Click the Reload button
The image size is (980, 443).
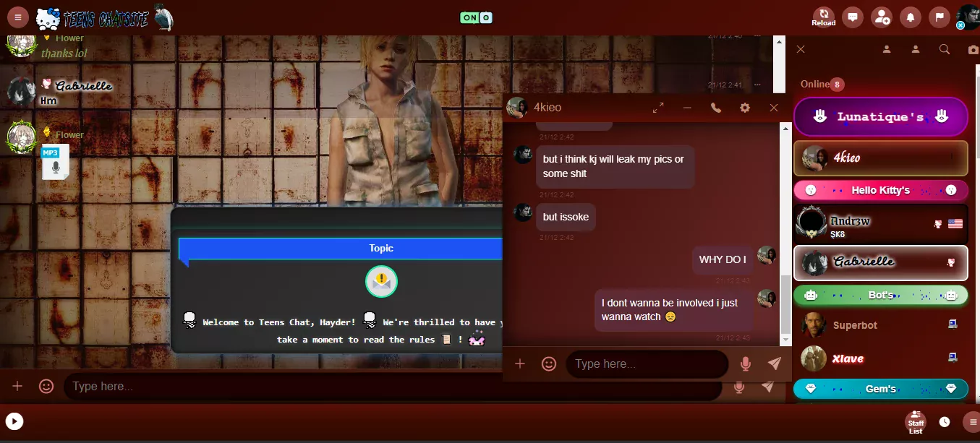point(823,17)
